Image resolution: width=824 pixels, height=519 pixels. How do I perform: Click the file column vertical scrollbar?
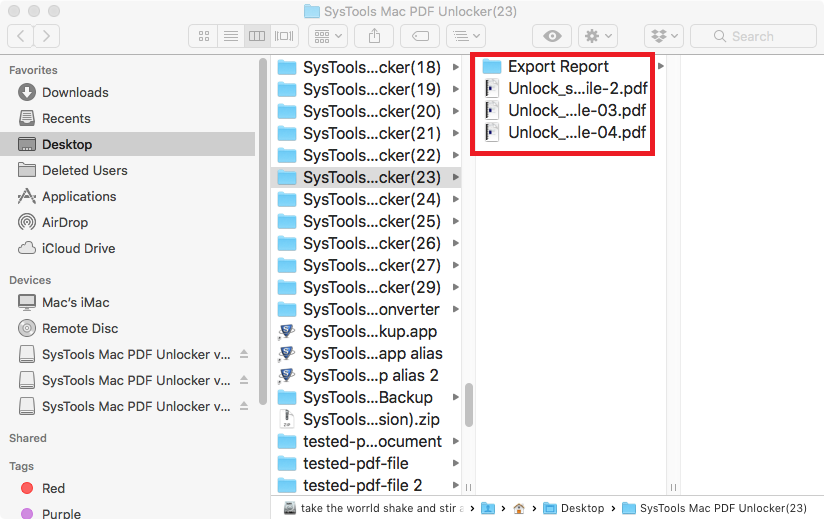pyautogui.click(x=469, y=404)
